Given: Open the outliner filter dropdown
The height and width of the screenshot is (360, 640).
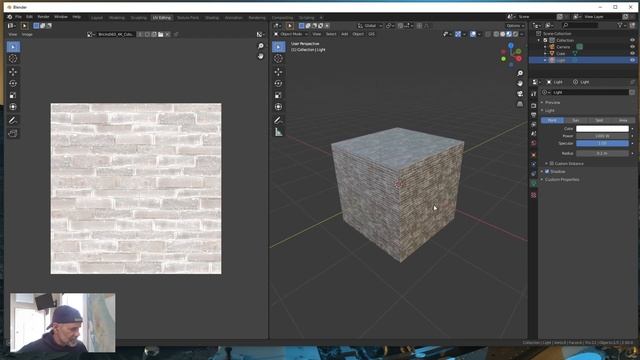Looking at the screenshot, I should pos(622,25).
